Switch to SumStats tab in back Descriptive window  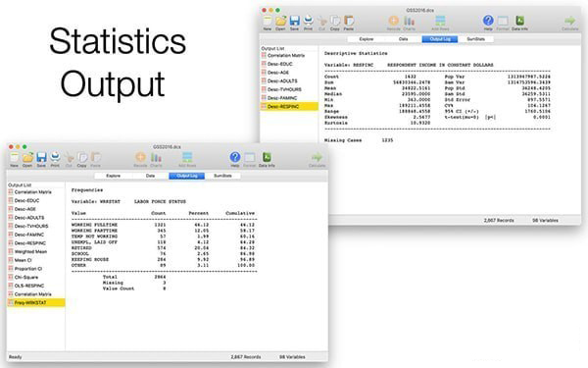click(476, 39)
